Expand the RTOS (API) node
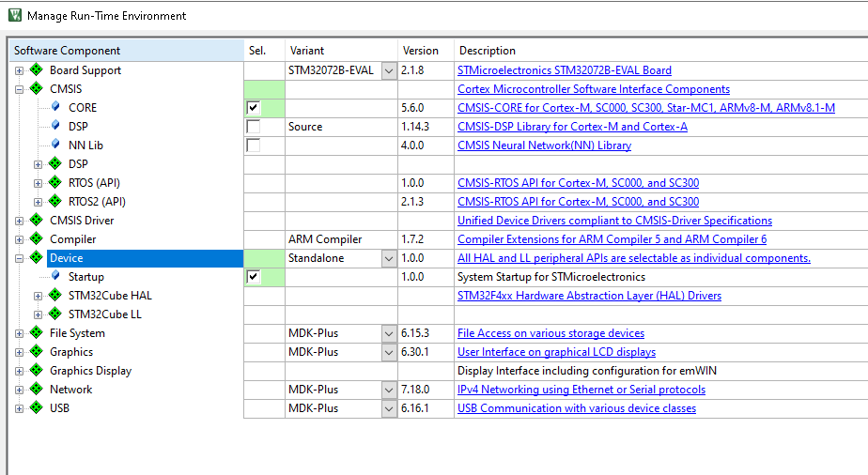The image size is (868, 475). pyautogui.click(x=38, y=184)
